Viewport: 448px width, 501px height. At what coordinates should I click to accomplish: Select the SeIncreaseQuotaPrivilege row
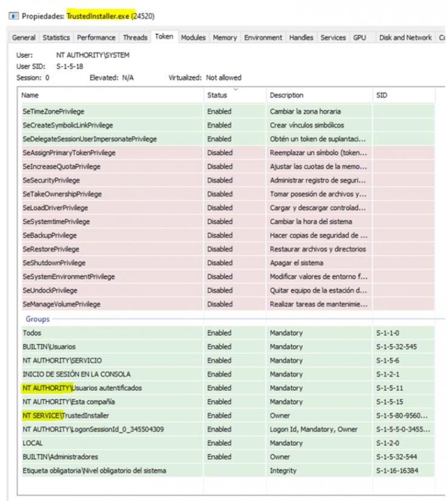point(228,166)
